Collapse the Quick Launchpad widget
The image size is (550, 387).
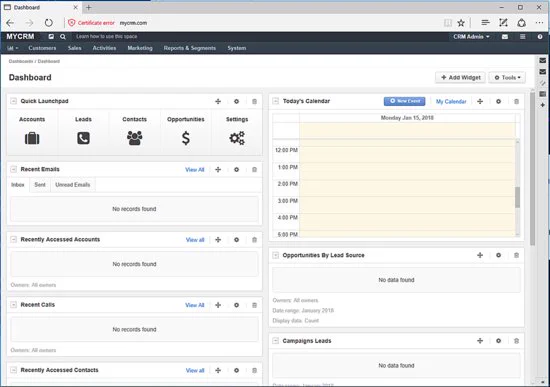[x=13, y=101]
